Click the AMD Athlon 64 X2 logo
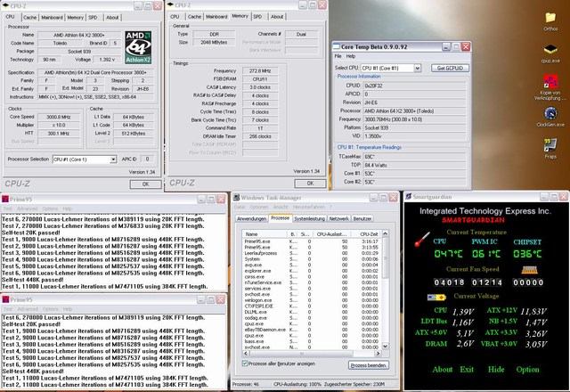Viewport: 570px width, 392px height. (138, 47)
